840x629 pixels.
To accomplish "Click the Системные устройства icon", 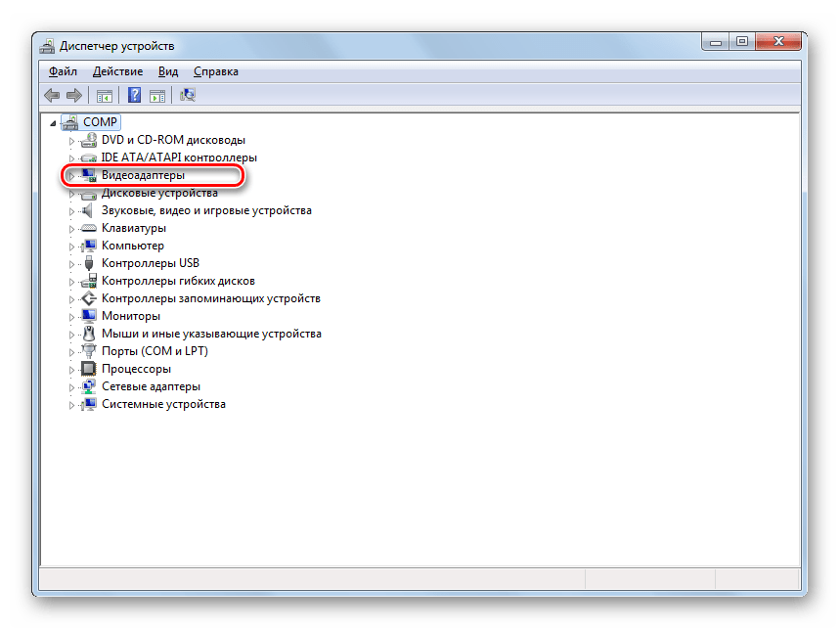I will (x=89, y=405).
